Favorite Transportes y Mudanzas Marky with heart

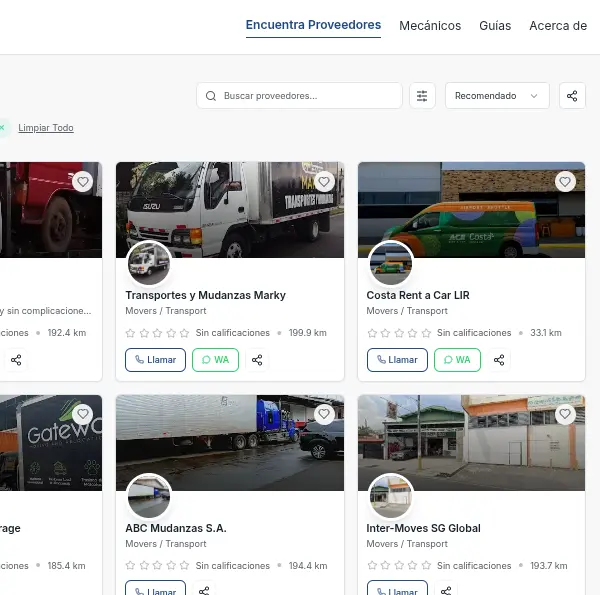click(324, 182)
